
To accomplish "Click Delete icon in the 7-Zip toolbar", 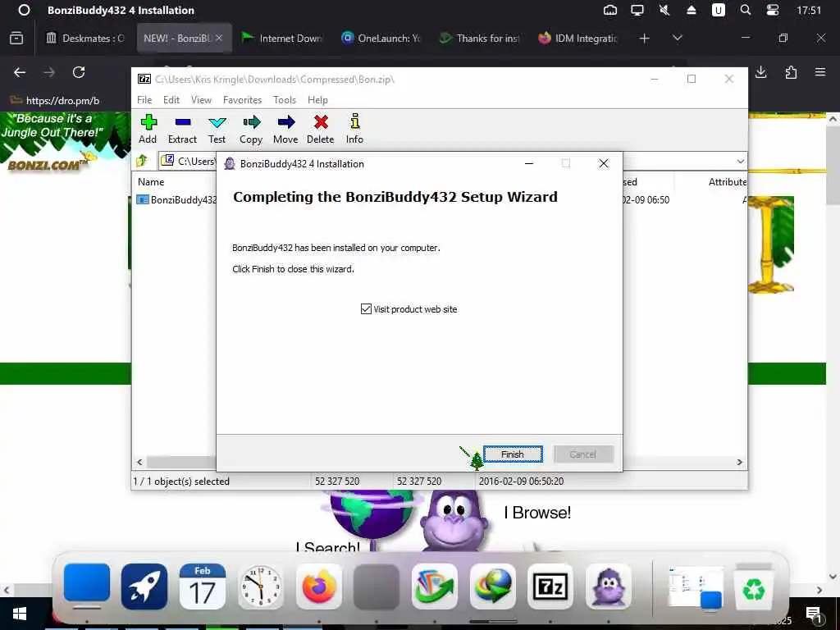I will [321, 129].
